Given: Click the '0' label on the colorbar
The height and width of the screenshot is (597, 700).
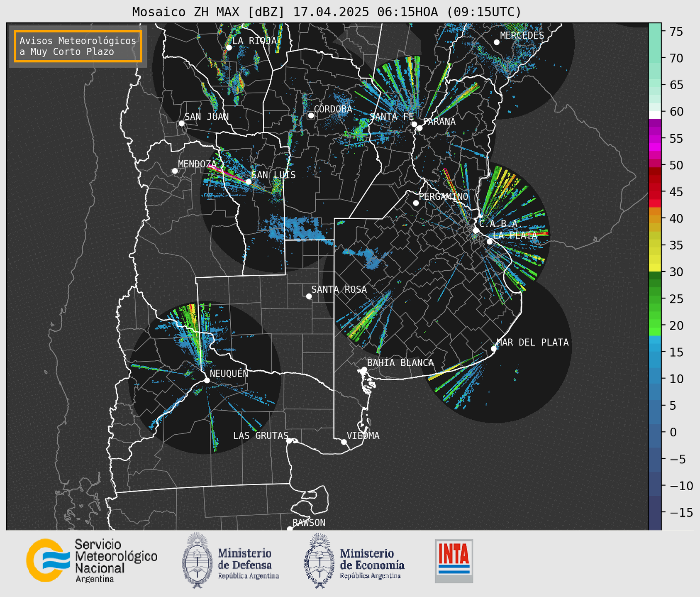Looking at the screenshot, I should [673, 432].
